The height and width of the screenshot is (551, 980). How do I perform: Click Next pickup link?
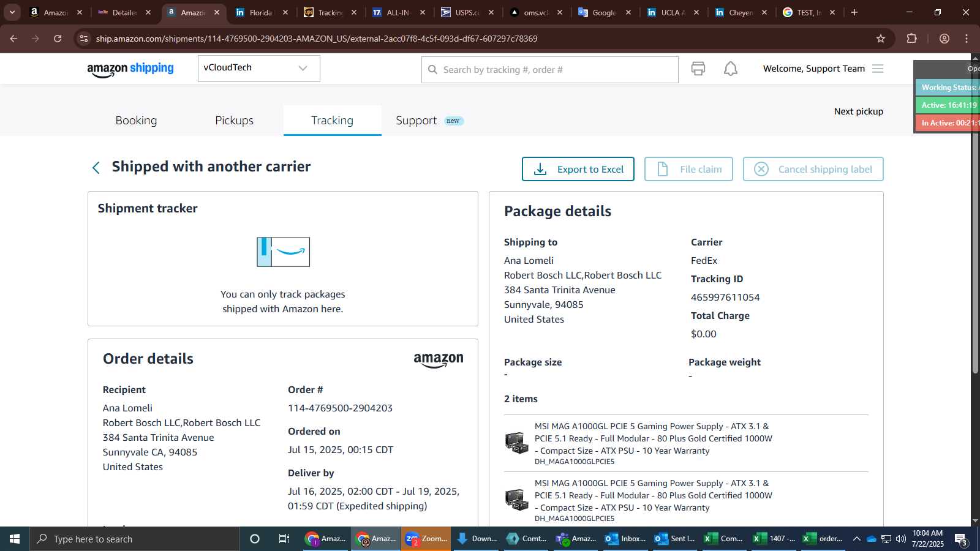tap(859, 111)
